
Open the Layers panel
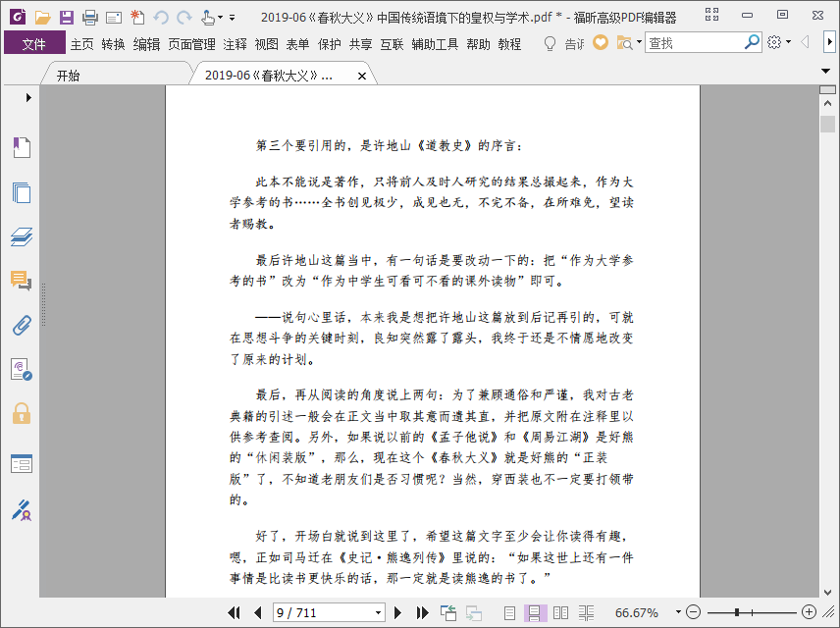(x=22, y=236)
